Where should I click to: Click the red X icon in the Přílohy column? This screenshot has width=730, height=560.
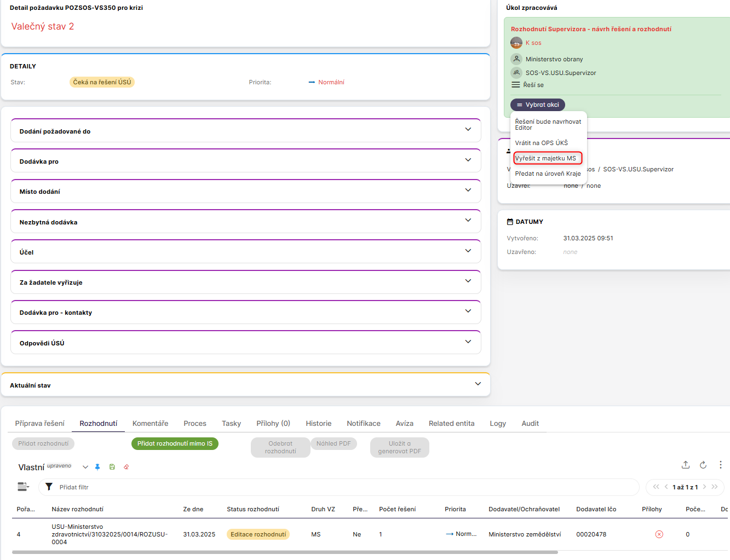pos(659,534)
